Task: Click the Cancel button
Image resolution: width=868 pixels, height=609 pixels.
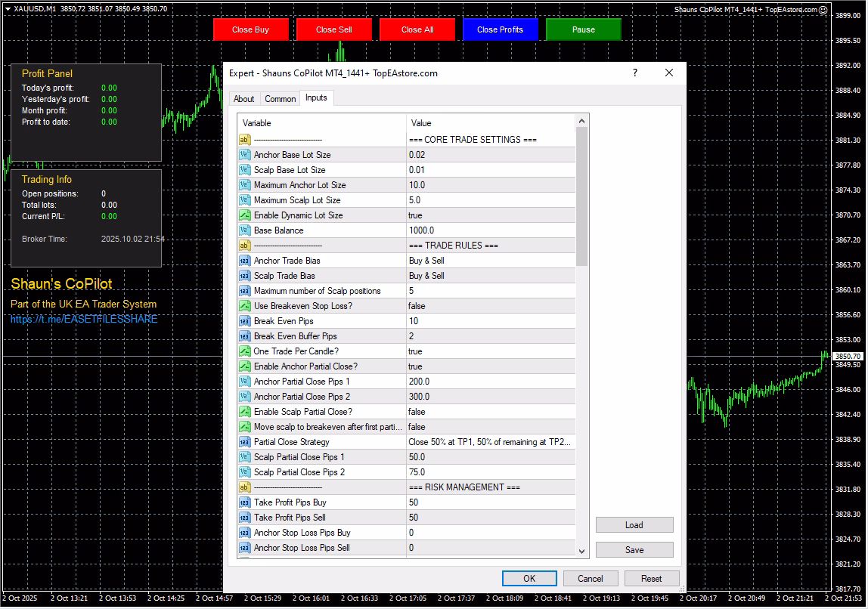Action: coord(590,579)
